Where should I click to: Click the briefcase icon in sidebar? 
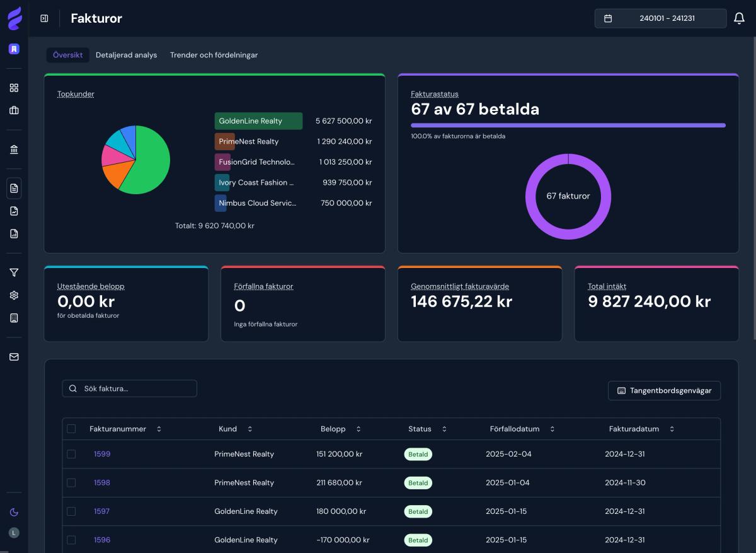coord(14,110)
